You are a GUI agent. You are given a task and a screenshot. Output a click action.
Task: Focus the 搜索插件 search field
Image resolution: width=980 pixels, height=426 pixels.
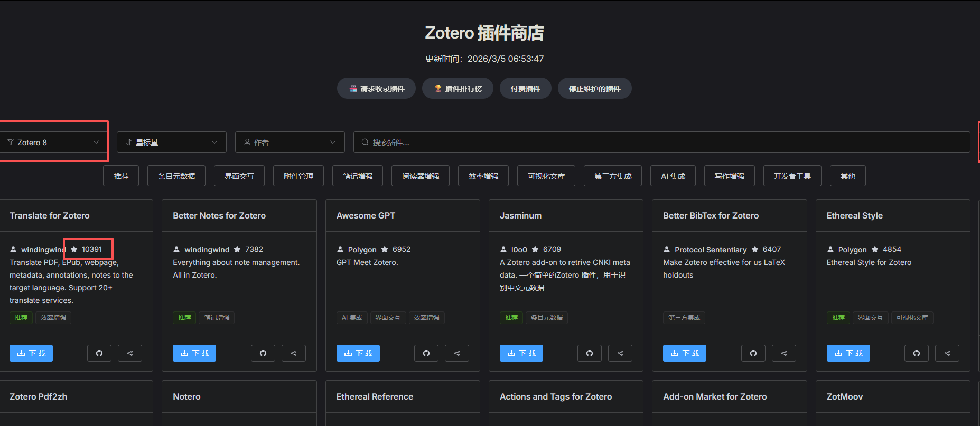(x=662, y=142)
